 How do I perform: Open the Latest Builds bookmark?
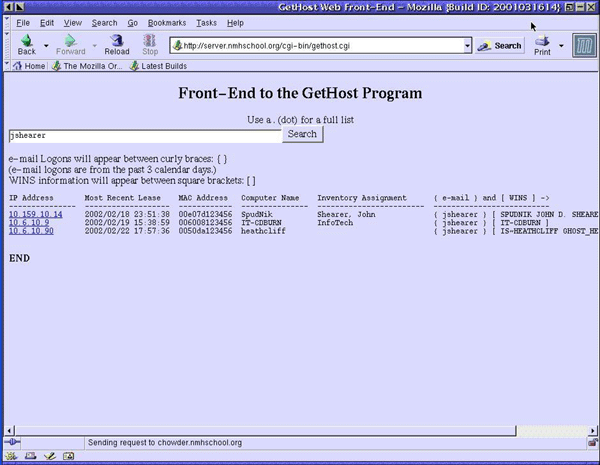(156, 66)
